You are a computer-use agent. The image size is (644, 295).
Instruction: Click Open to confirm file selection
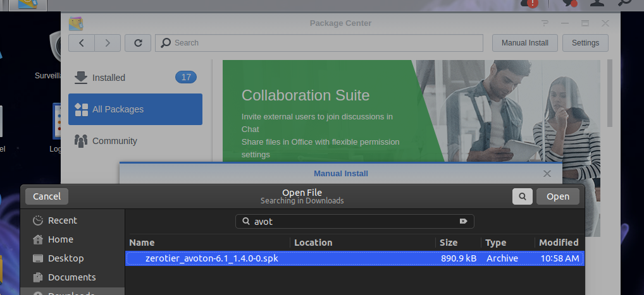[558, 196]
